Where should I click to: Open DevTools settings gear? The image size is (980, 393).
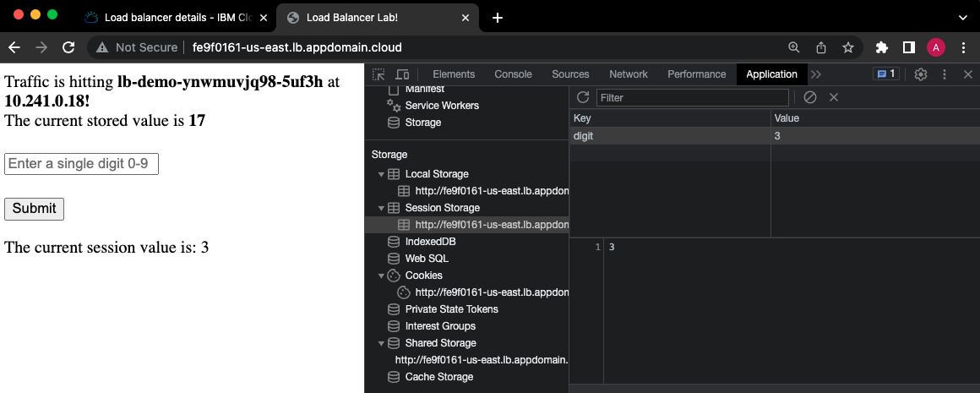click(921, 74)
